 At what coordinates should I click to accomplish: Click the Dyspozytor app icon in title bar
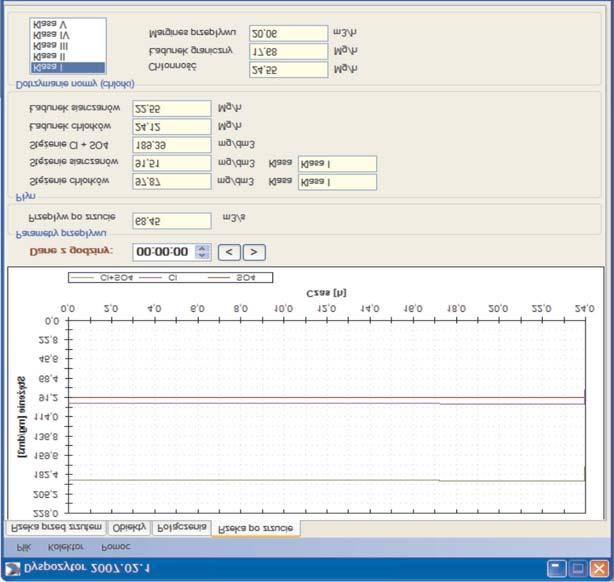click(13, 569)
